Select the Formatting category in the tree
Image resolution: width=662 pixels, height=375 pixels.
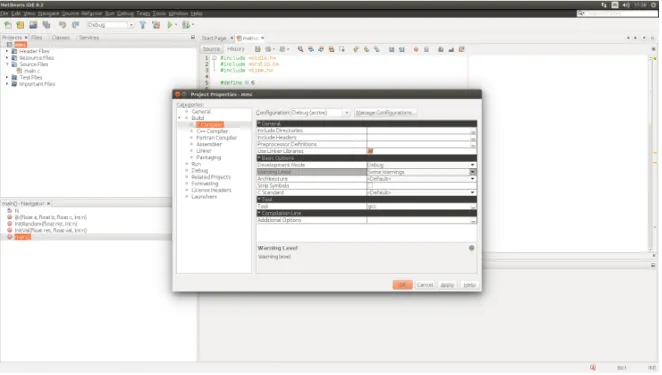pyautogui.click(x=205, y=184)
